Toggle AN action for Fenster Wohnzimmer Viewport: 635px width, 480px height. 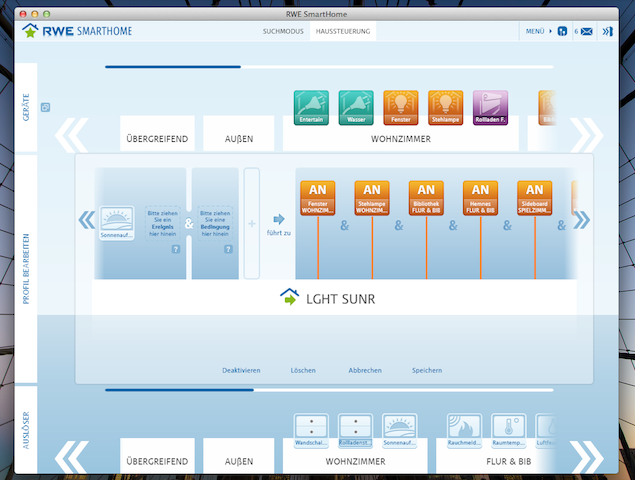tap(318, 198)
